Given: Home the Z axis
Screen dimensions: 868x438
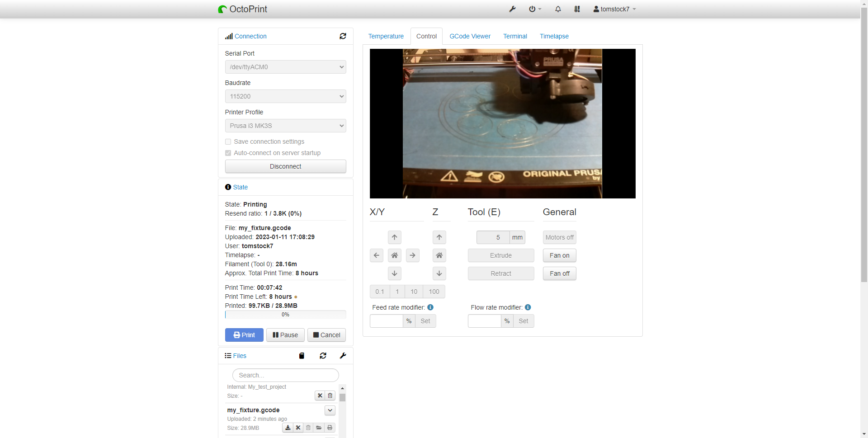Looking at the screenshot, I should point(439,255).
